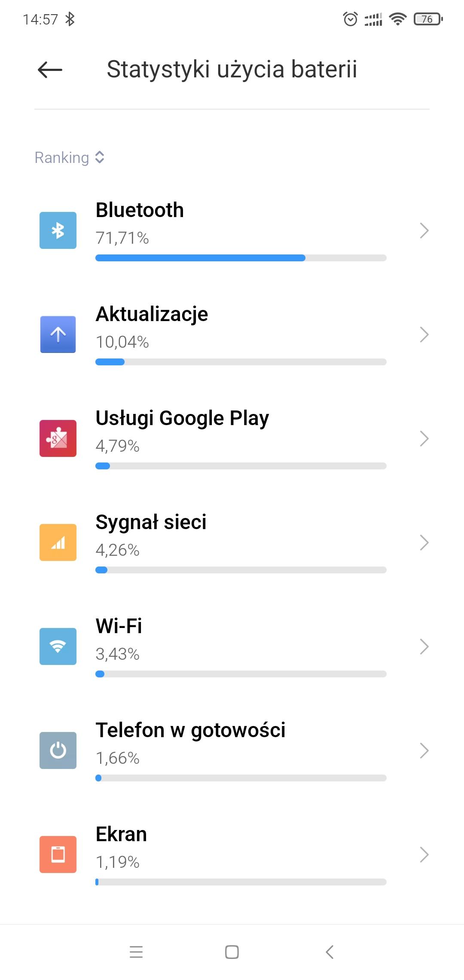Tap the Telefon w gotowości power icon
Viewport: 464px width, 980px height.
(58, 750)
